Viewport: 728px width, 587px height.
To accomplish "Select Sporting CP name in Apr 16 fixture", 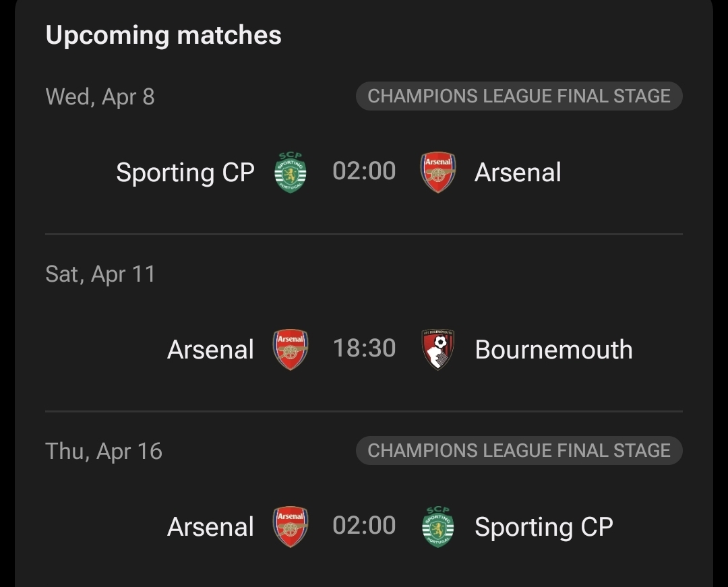I will click(x=543, y=527).
